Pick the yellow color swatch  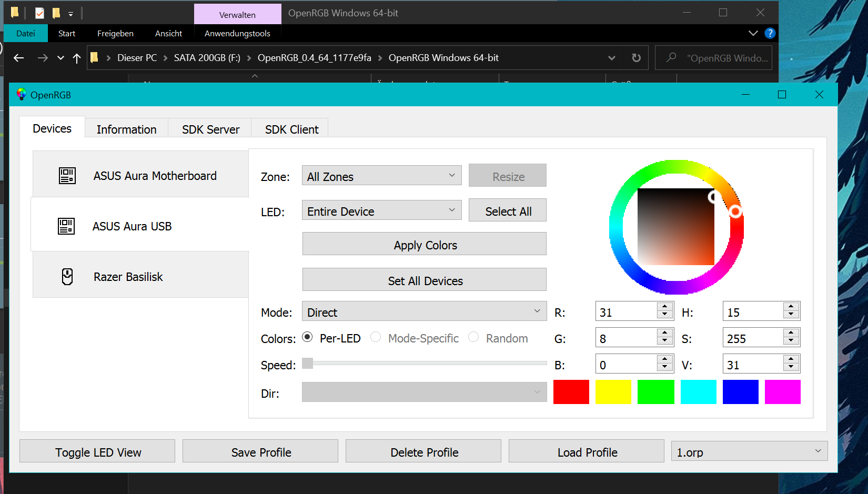pos(613,392)
